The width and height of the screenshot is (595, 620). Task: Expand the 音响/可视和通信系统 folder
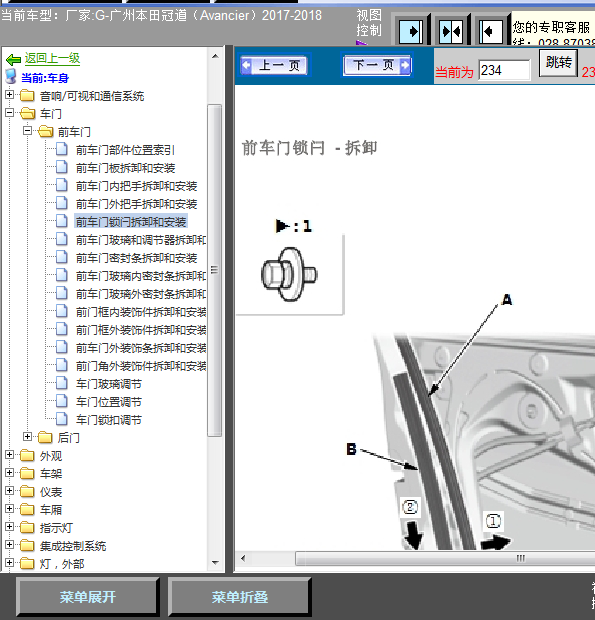tap(9, 95)
